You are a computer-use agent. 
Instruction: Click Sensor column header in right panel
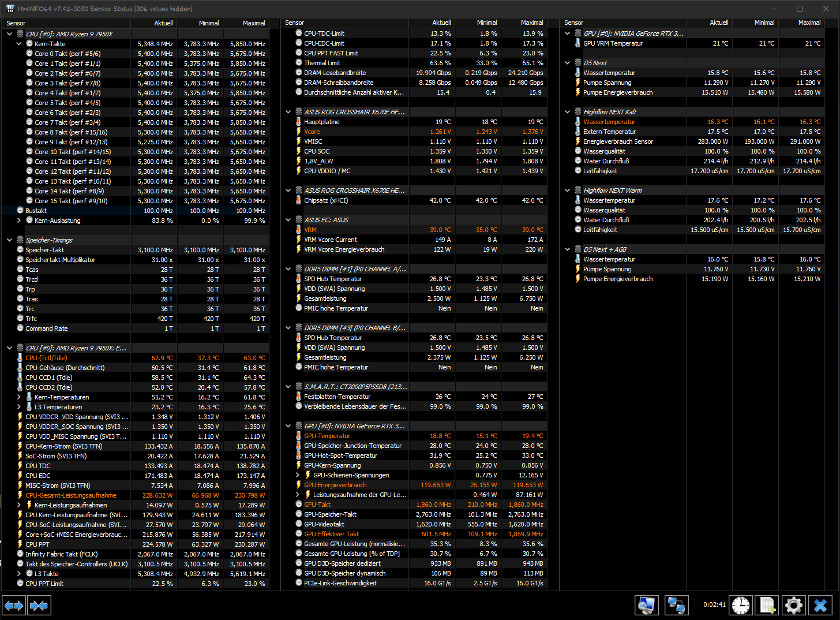623,23
